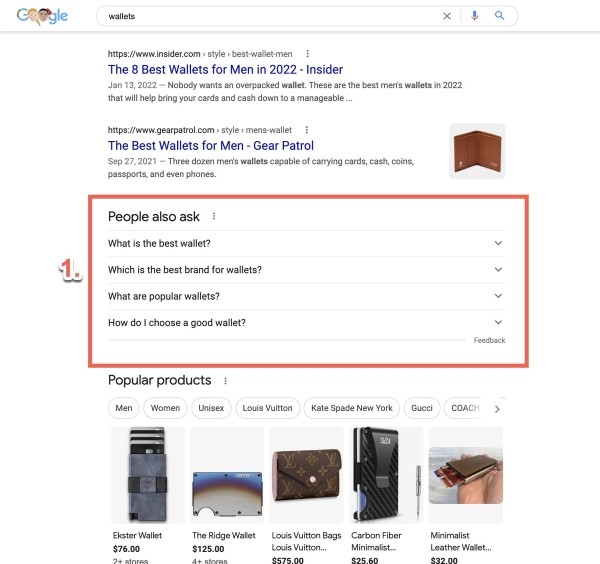Select the Men filter chip
This screenshot has height=564, width=600.
124,408
